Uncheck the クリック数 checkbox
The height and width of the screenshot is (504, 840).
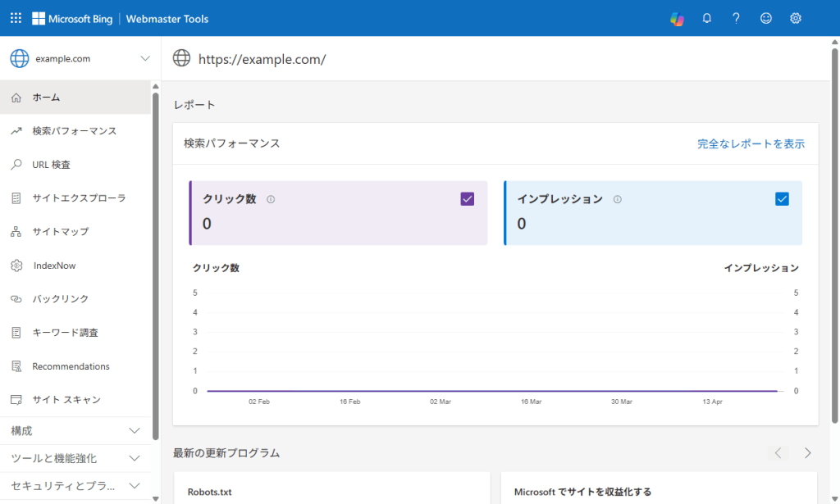pos(468,198)
